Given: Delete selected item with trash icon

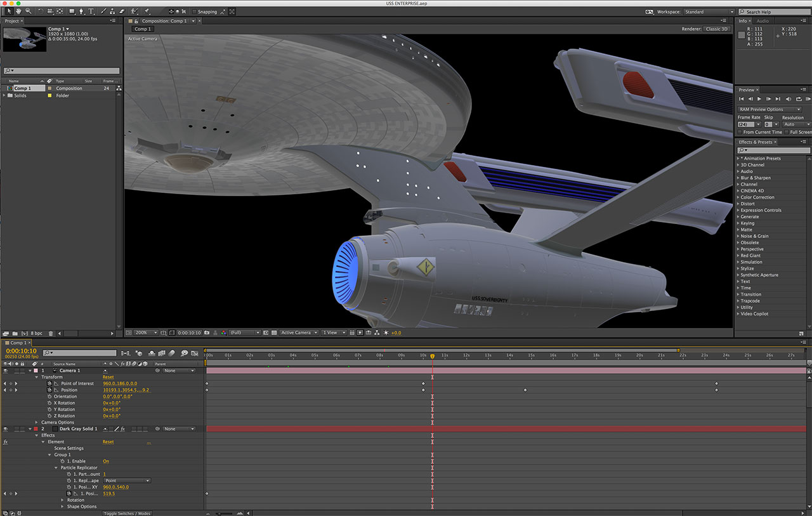Looking at the screenshot, I should pos(51,333).
